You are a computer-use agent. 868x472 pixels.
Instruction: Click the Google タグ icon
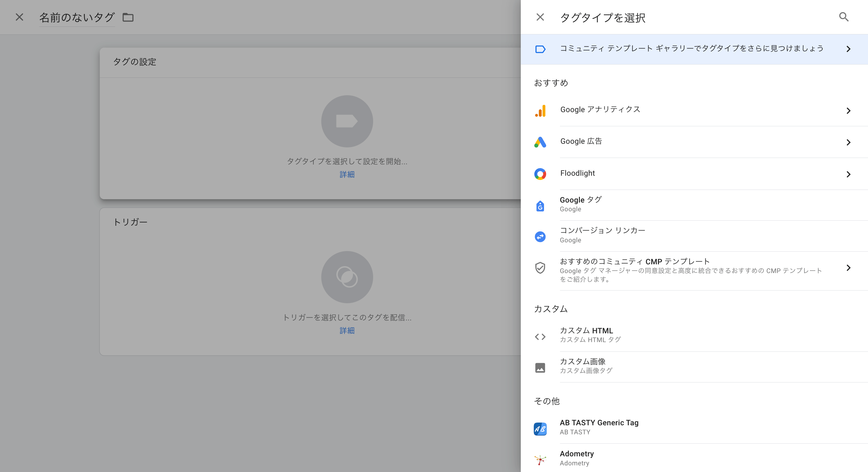pyautogui.click(x=540, y=206)
